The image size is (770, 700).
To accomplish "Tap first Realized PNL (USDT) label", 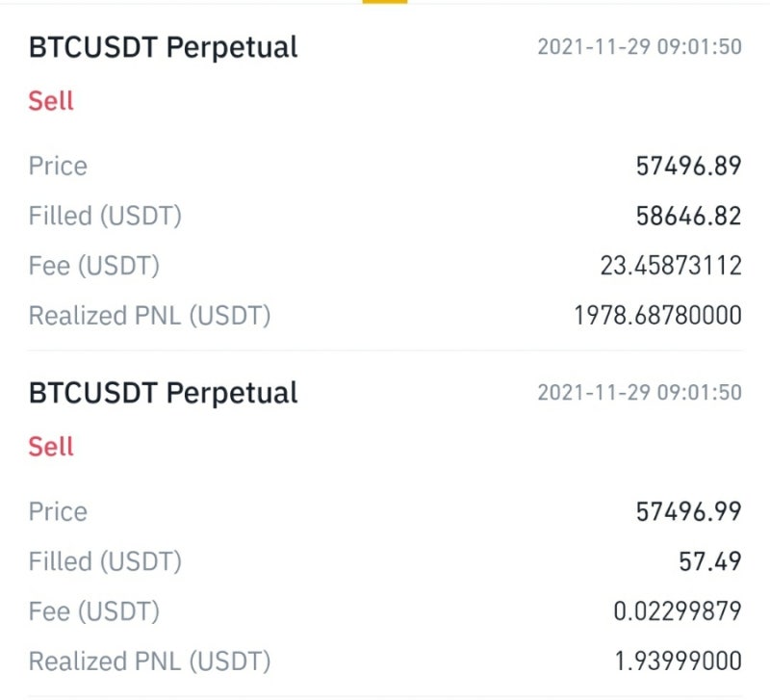I will 150,316.
